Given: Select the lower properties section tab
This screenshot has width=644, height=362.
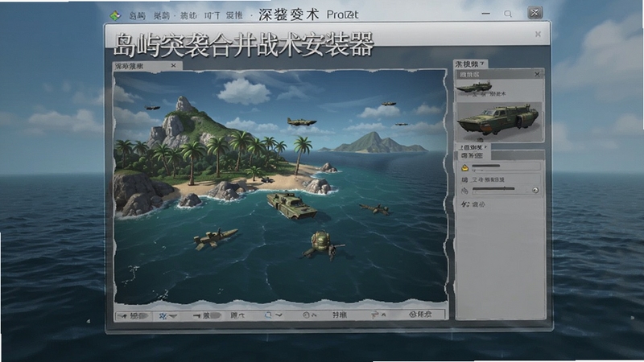Looking at the screenshot, I should pyautogui.click(x=473, y=155).
